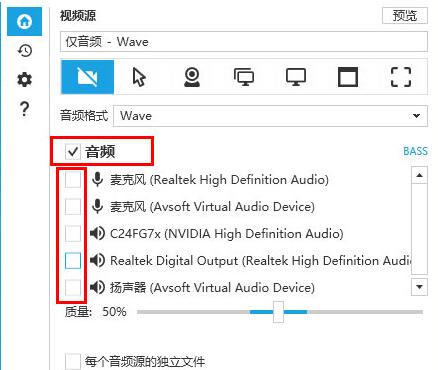Viewport: 438px width, 370px height.
Task: Click the 仅音频 - Wave source field
Action: pyautogui.click(x=244, y=42)
